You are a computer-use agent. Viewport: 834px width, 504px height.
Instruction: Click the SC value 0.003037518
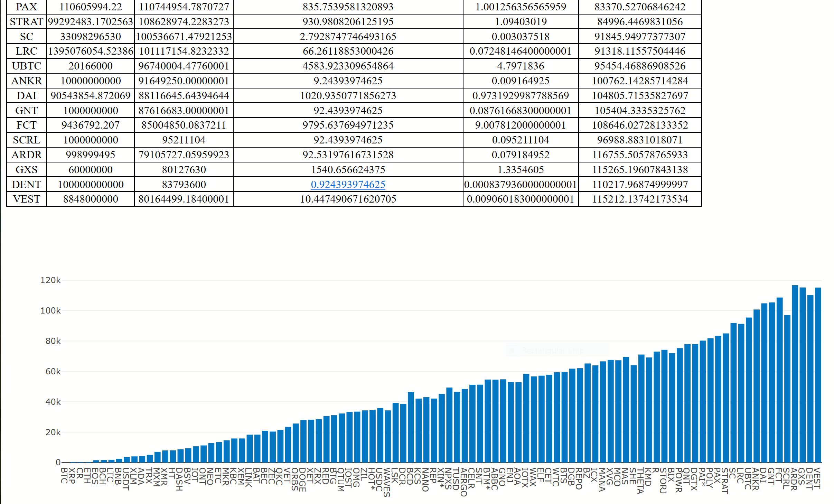tap(521, 37)
